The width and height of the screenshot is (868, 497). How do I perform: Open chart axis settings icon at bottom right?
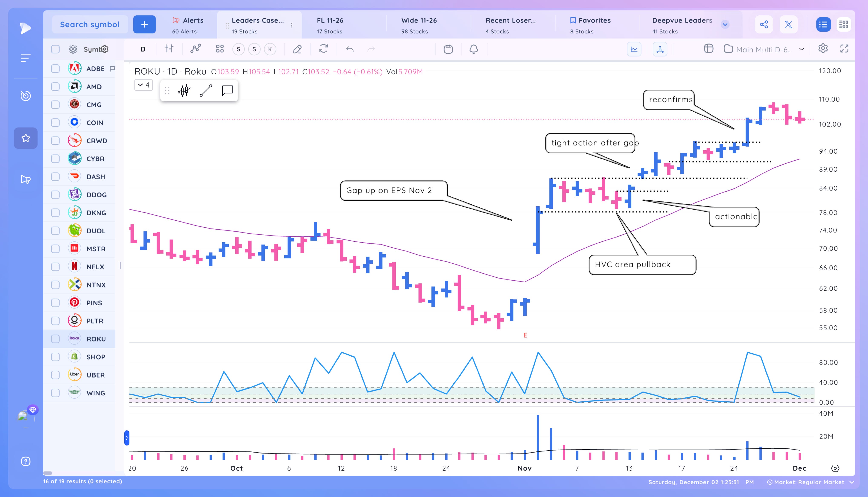point(835,468)
